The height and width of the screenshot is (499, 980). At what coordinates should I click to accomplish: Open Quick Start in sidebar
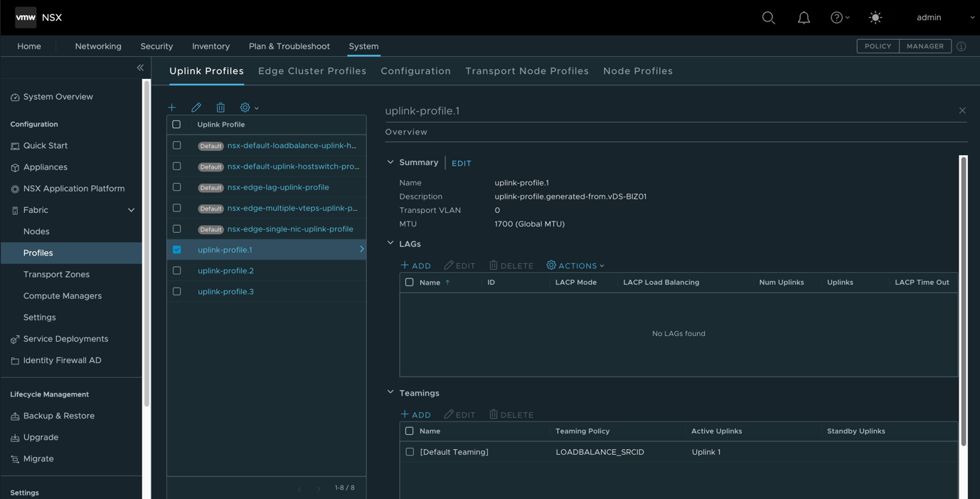pos(46,145)
